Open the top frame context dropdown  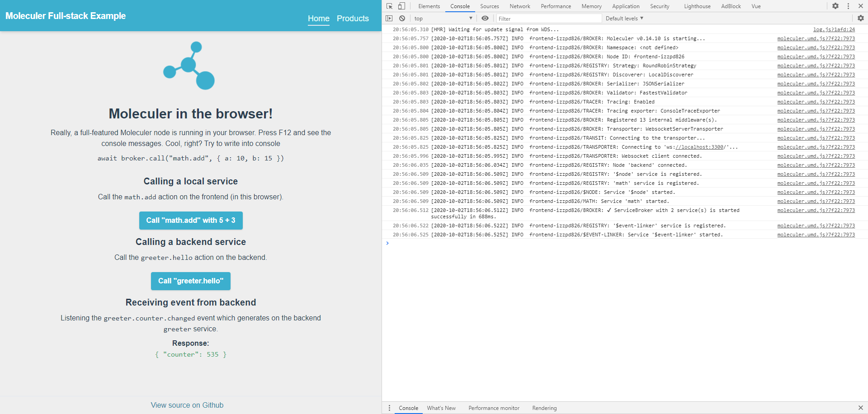442,18
